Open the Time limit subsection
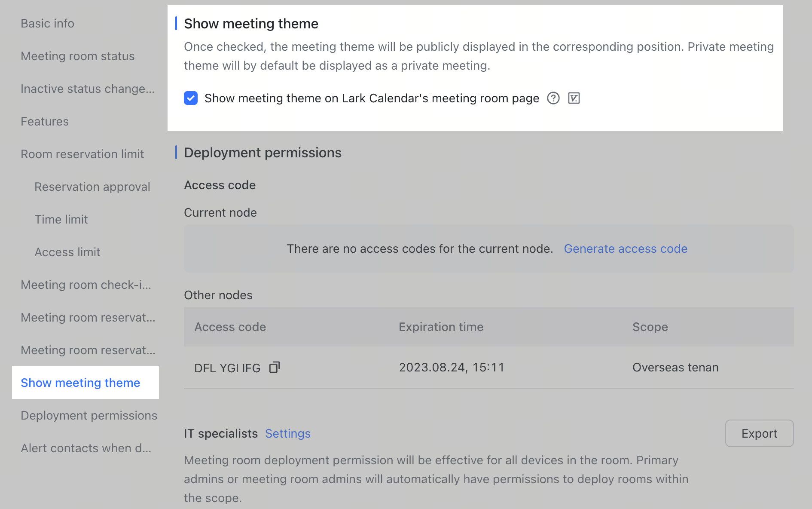 click(x=61, y=219)
